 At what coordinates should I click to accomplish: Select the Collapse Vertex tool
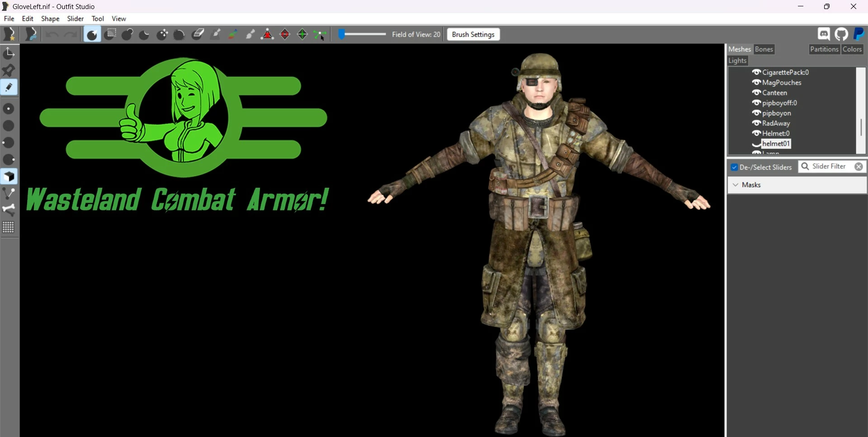(x=268, y=34)
